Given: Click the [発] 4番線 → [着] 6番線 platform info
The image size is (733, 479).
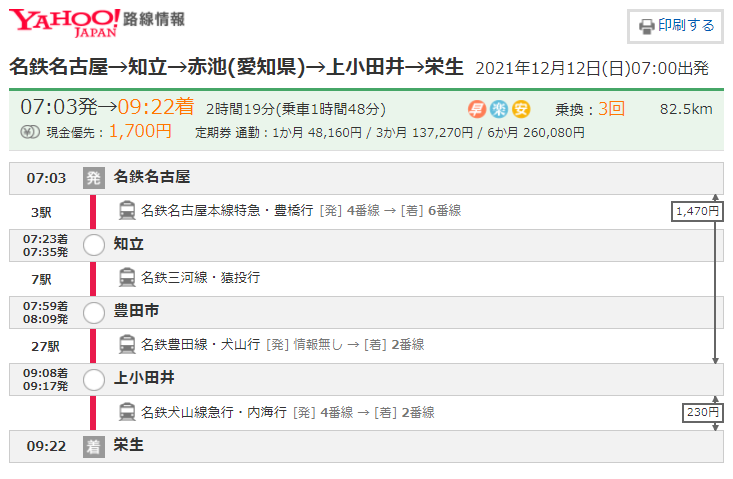Looking at the screenshot, I should coord(390,211).
